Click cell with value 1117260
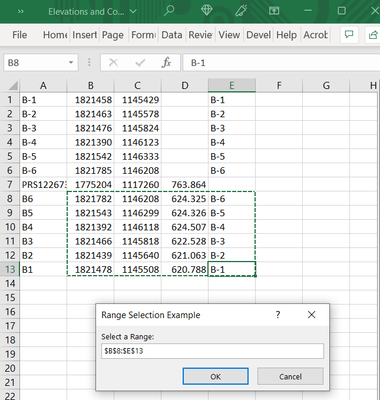Screen dimensions: 380x400 click(x=138, y=185)
